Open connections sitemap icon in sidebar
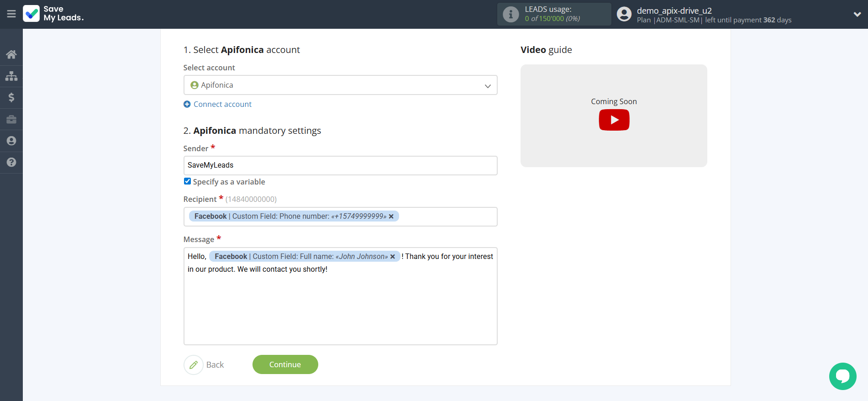The image size is (868, 401). pos(11,76)
